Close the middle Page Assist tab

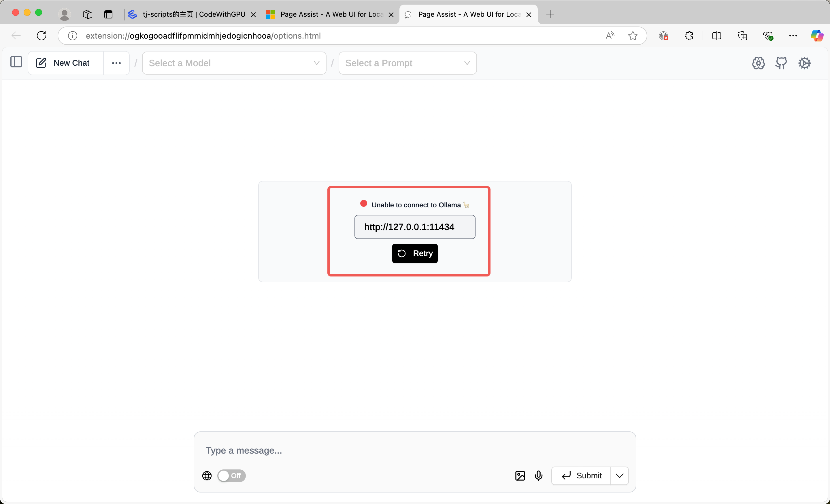click(x=391, y=14)
